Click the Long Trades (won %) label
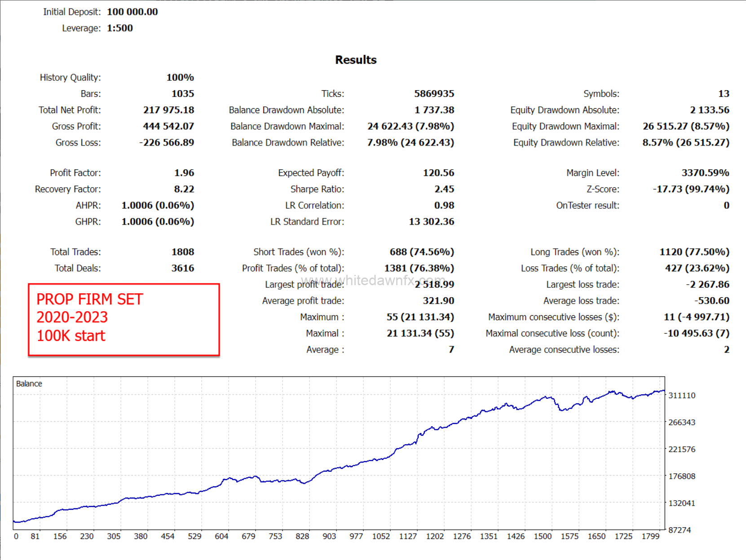The image size is (746, 560). click(574, 252)
